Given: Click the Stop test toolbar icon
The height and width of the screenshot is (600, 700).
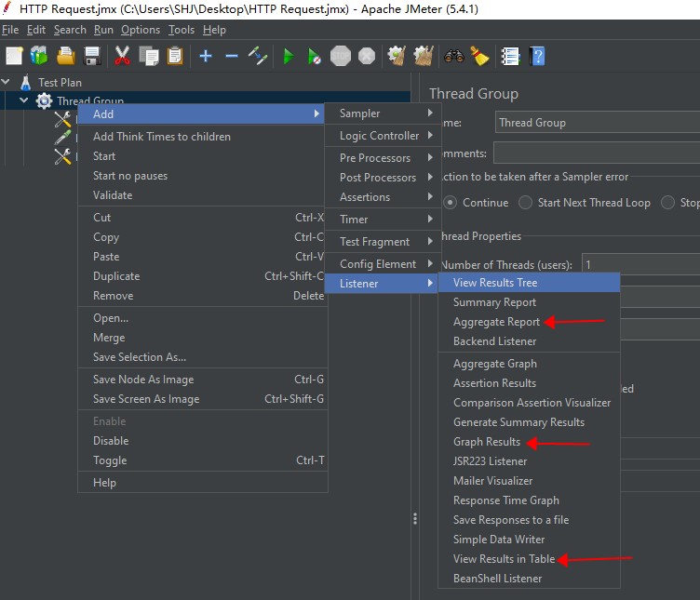Looking at the screenshot, I should (340, 56).
